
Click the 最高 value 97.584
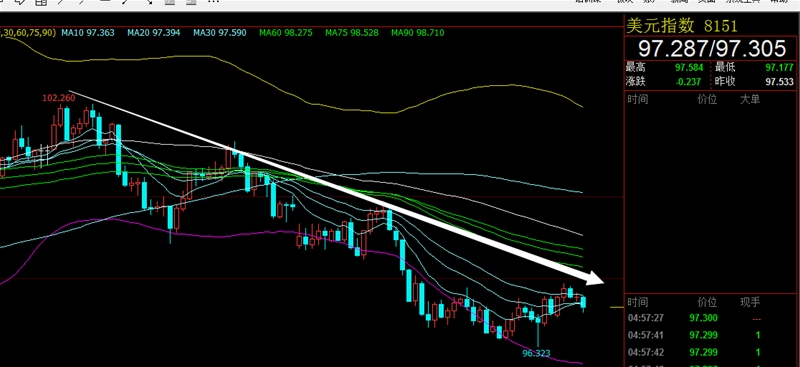689,67
